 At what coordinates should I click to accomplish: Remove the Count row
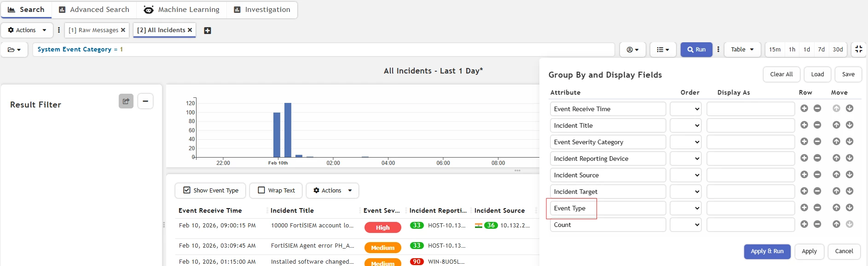817,224
